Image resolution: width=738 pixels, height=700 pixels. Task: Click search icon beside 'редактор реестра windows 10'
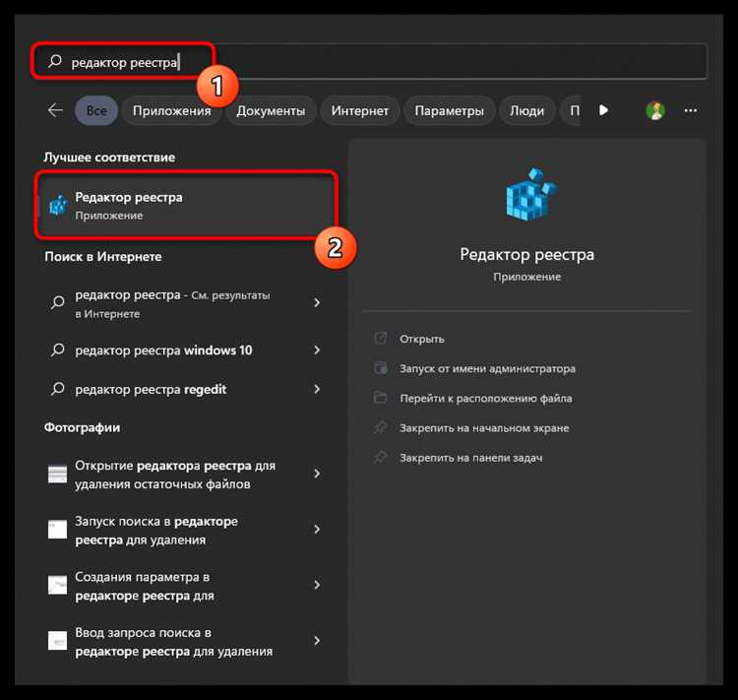pyautogui.click(x=58, y=350)
